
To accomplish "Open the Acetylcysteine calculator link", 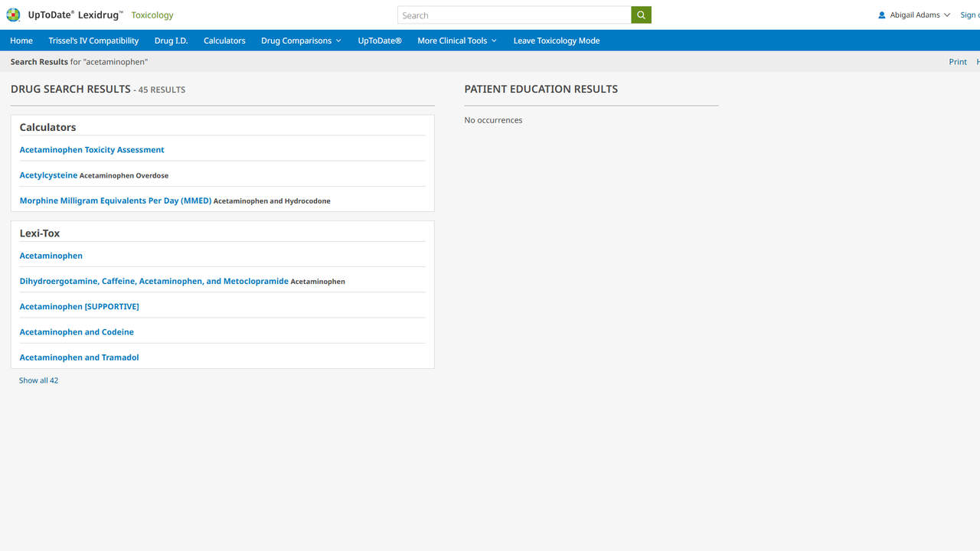I will [48, 175].
